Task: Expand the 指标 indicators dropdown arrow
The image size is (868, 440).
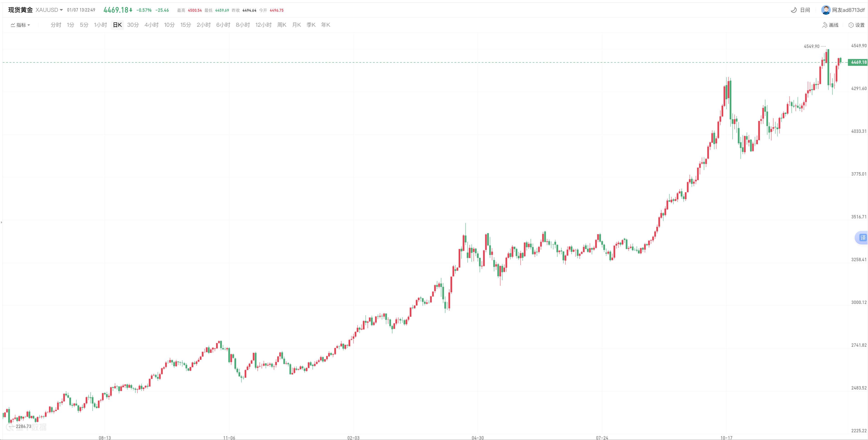Action: click(29, 25)
